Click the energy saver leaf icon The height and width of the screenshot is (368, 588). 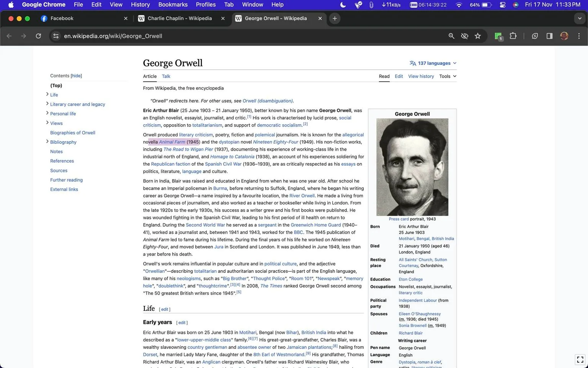point(535,36)
